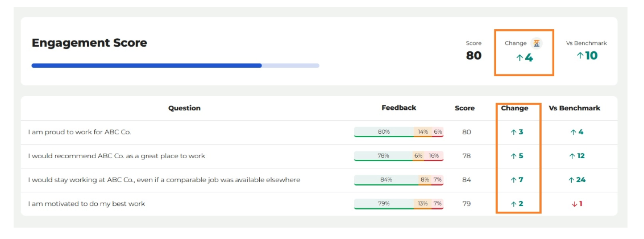Click the up arrow beside change value 2
The image size is (644, 239).
(513, 204)
